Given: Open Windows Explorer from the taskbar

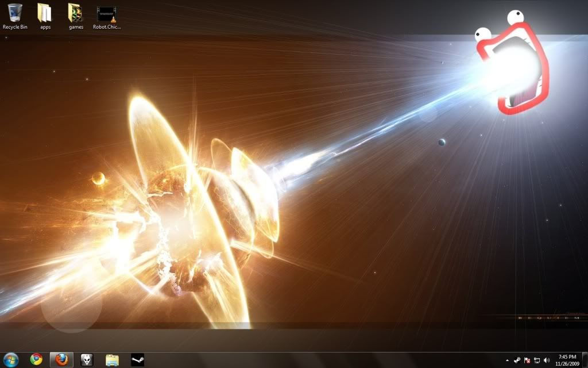Looking at the screenshot, I should pyautogui.click(x=112, y=359).
